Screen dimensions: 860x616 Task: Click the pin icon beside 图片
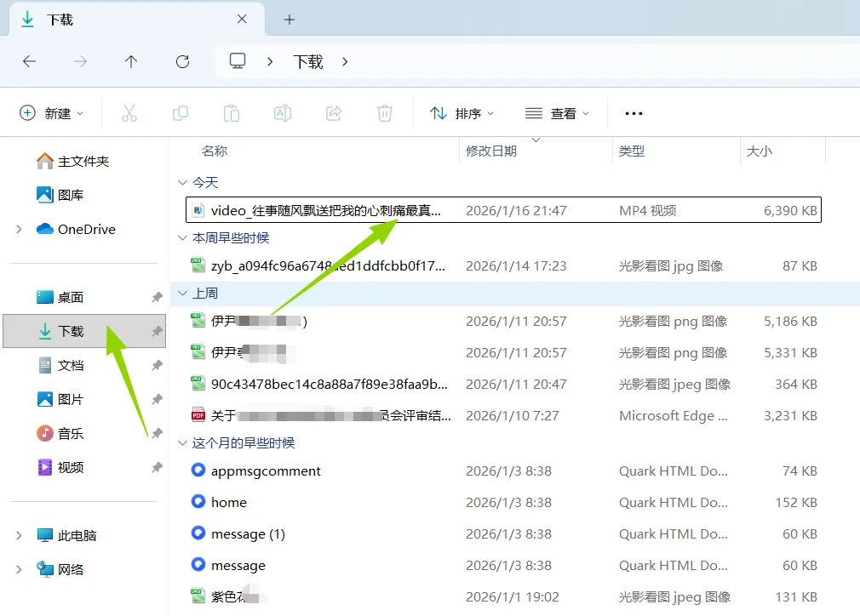pos(157,400)
